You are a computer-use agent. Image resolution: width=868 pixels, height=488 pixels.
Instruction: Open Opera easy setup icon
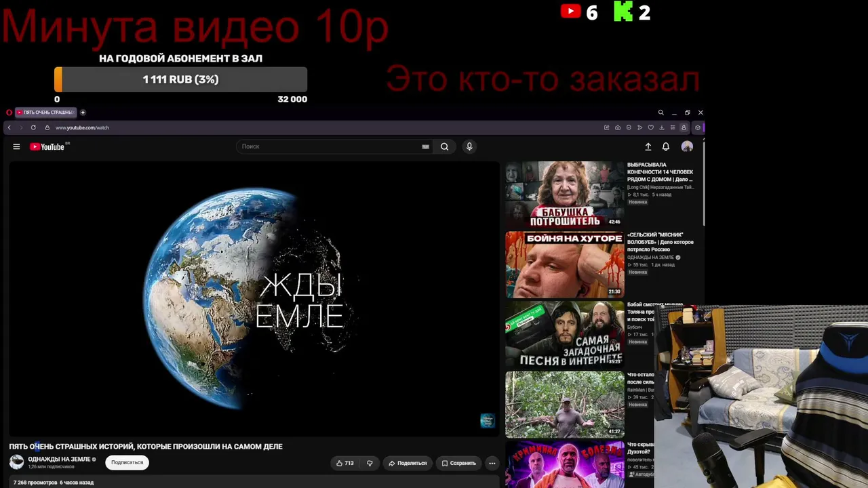point(673,127)
